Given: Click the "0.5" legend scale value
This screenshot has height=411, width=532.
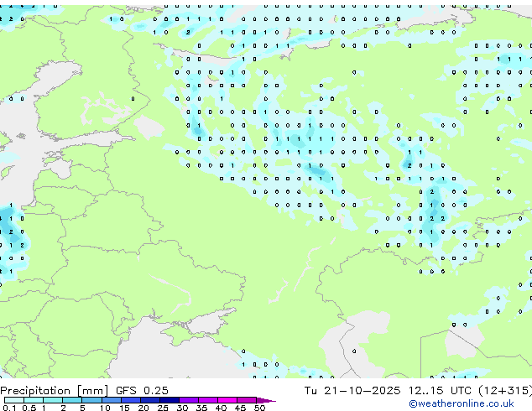Looking at the screenshot, I should coord(29,408).
